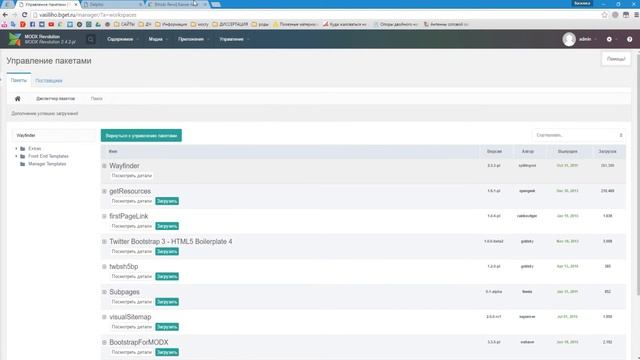Expand the Subpages package row
This screenshot has height=360, width=640.
pyautogui.click(x=104, y=292)
